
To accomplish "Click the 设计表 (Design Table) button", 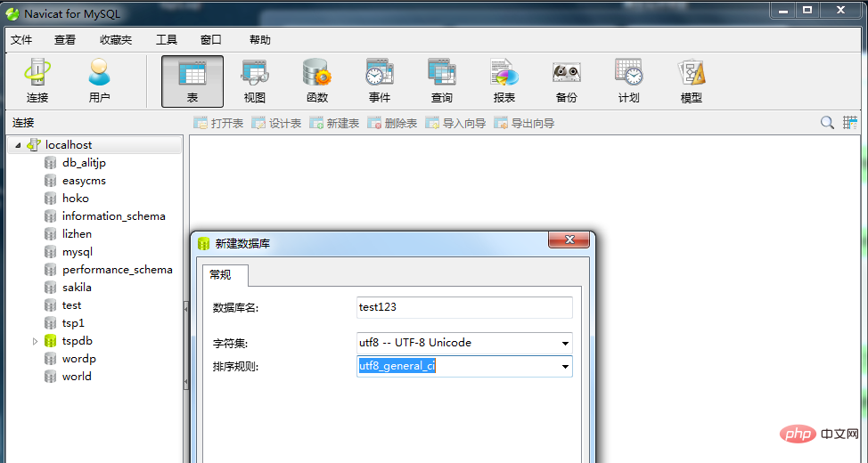I will tap(276, 123).
